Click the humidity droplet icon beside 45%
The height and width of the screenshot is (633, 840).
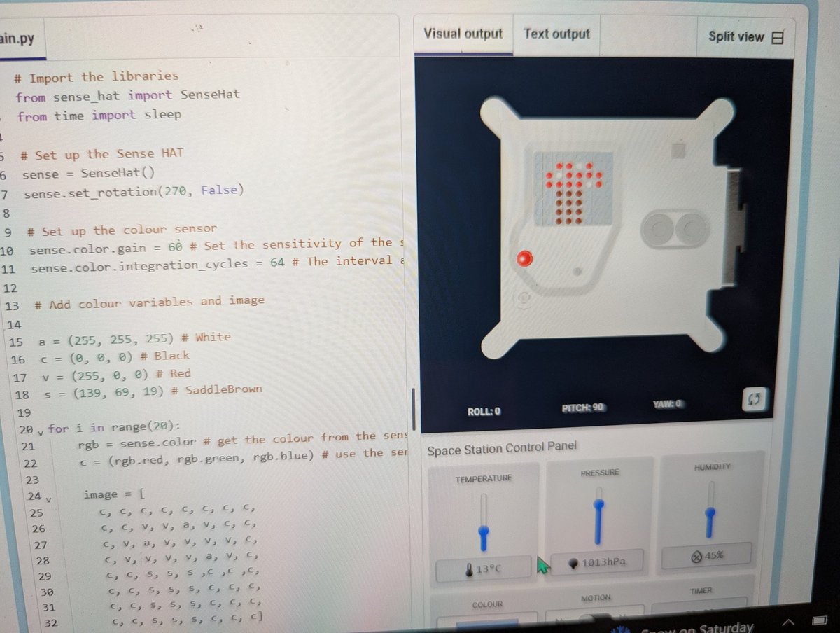pyautogui.click(x=696, y=556)
